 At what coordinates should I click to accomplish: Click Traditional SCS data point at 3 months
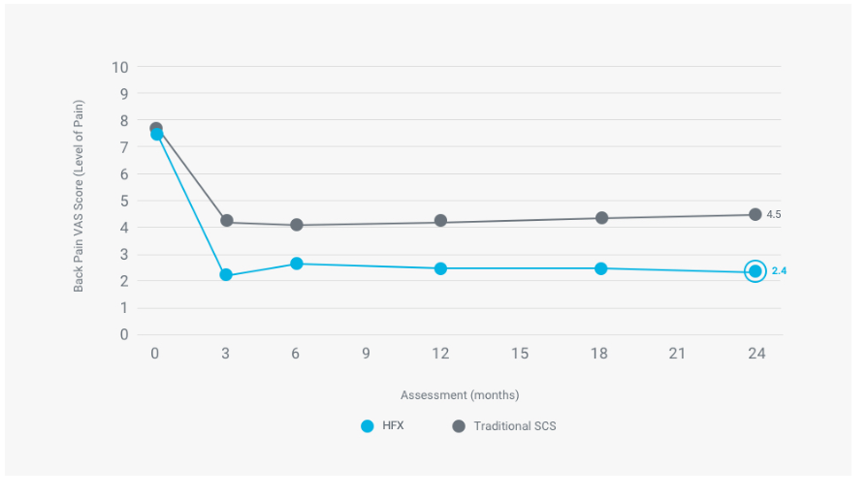(x=226, y=221)
